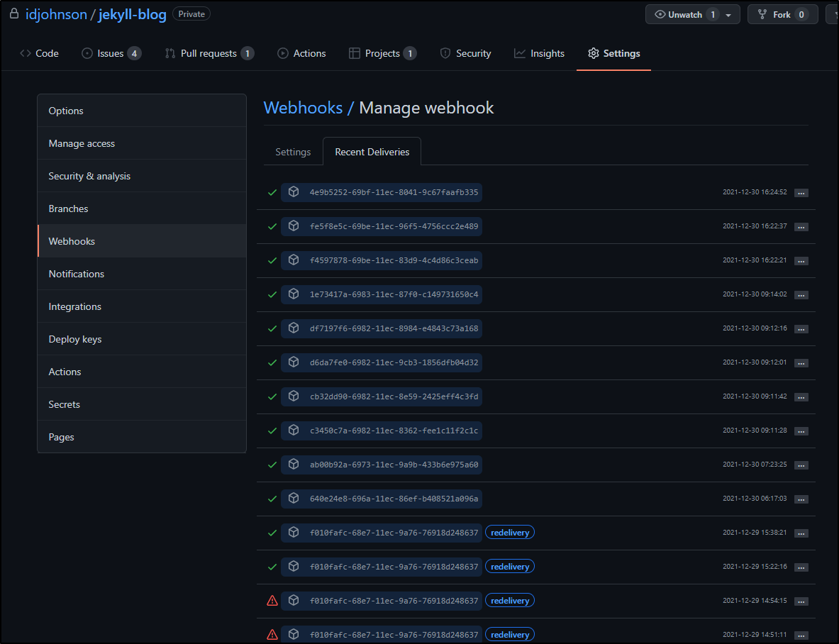Open Security & analysis settings
This screenshot has height=644, width=839.
click(142, 176)
